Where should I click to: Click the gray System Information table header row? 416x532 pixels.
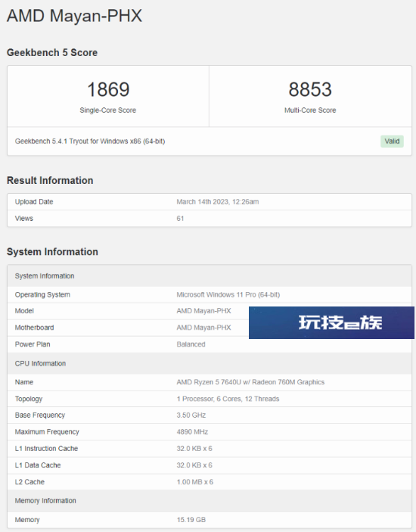click(x=210, y=276)
